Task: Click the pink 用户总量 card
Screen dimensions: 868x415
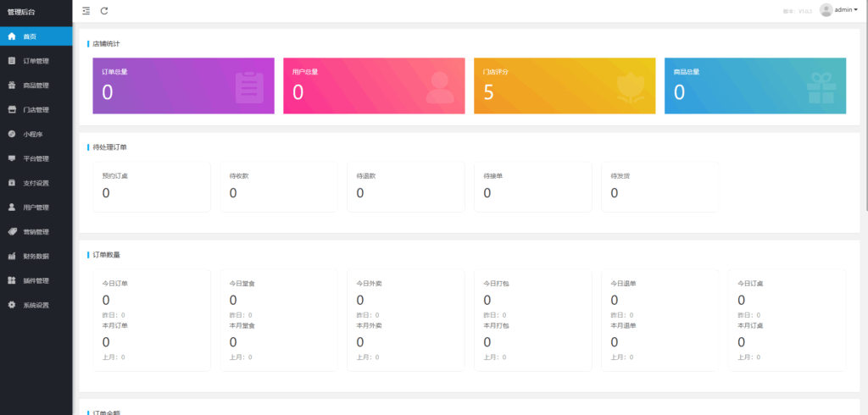Action: [374, 86]
